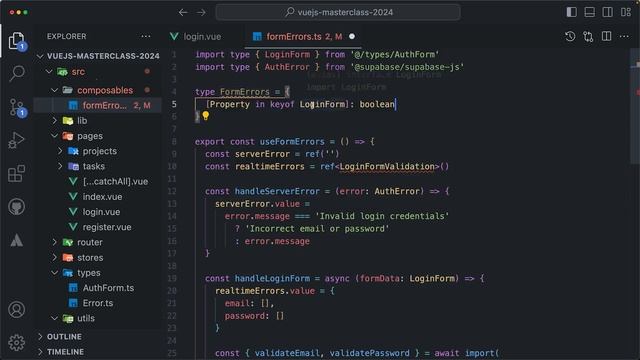Image resolution: width=640 pixels, height=360 pixels.
Task: Go back with the left arrow
Action: 183,13
